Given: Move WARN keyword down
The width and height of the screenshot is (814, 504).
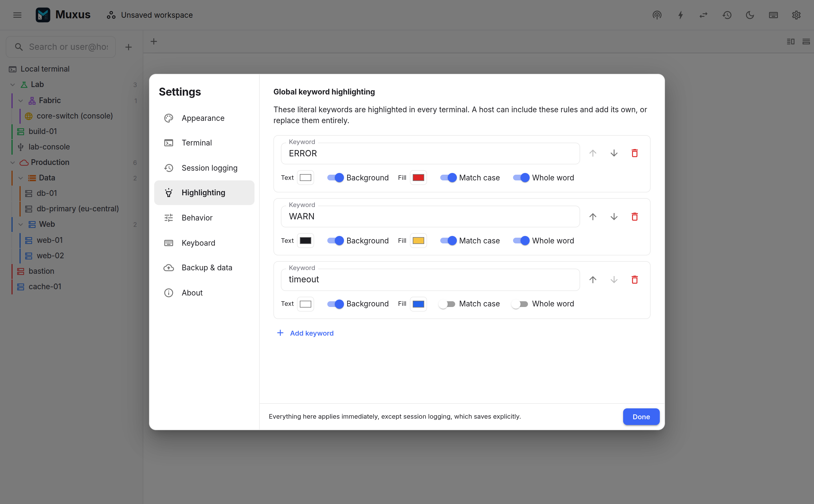Looking at the screenshot, I should pos(614,216).
